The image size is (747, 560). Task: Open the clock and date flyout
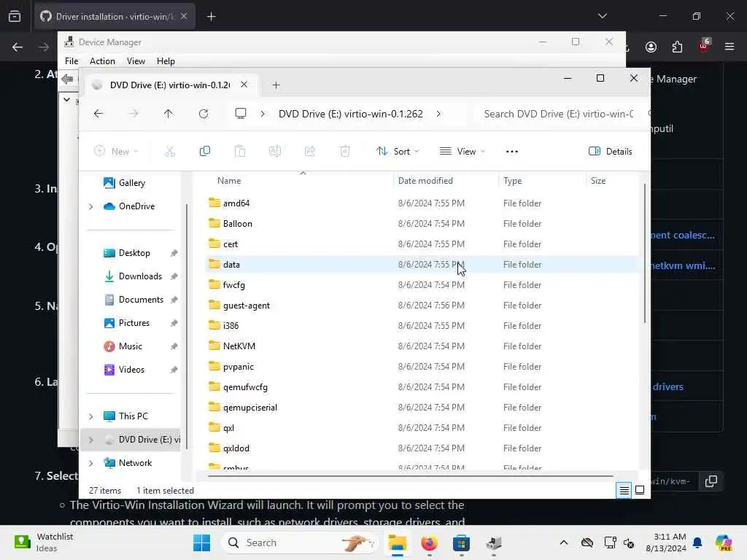pos(666,542)
